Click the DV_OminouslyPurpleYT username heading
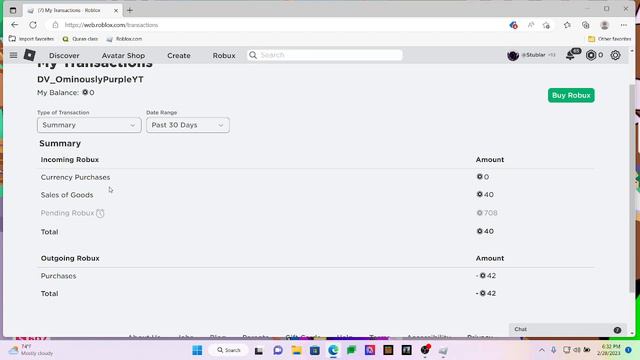This screenshot has width=640, height=360. [90, 80]
